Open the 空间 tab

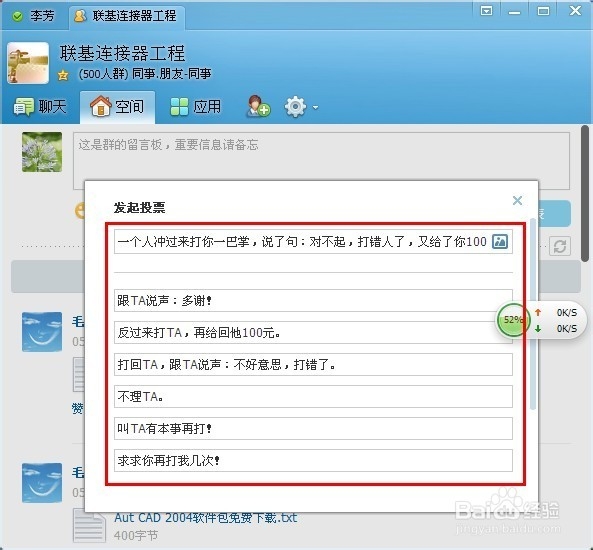coord(117,107)
